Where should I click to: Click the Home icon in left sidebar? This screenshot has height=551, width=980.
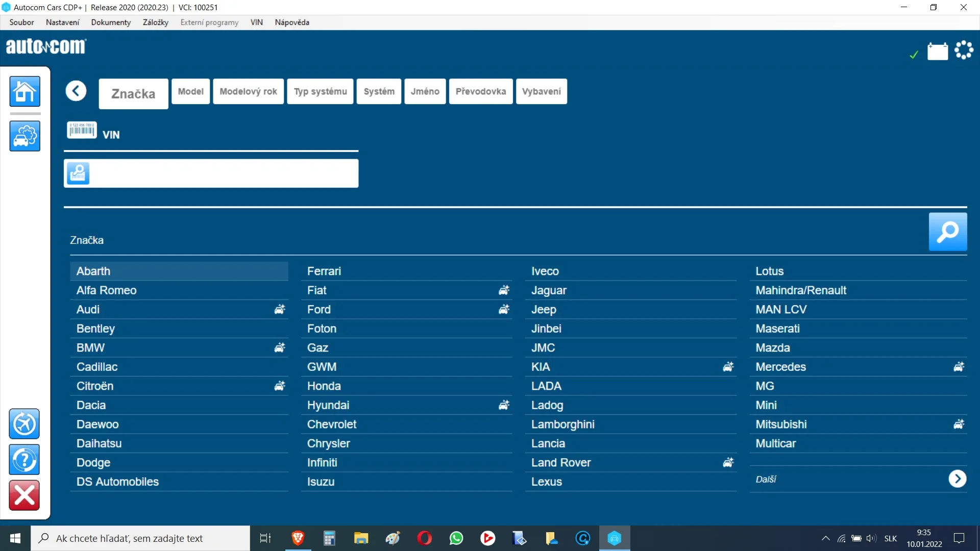click(x=24, y=92)
